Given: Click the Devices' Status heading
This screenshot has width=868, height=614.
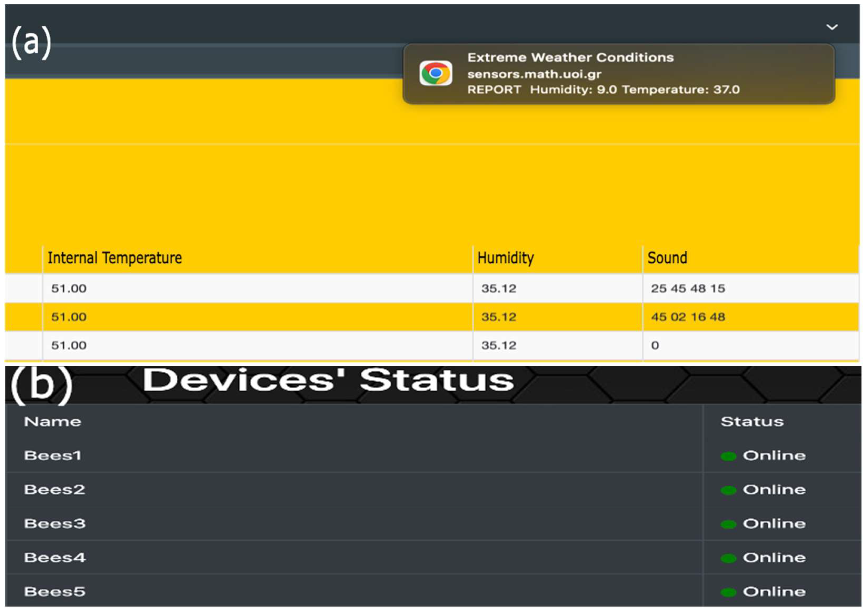Looking at the screenshot, I should [x=328, y=380].
